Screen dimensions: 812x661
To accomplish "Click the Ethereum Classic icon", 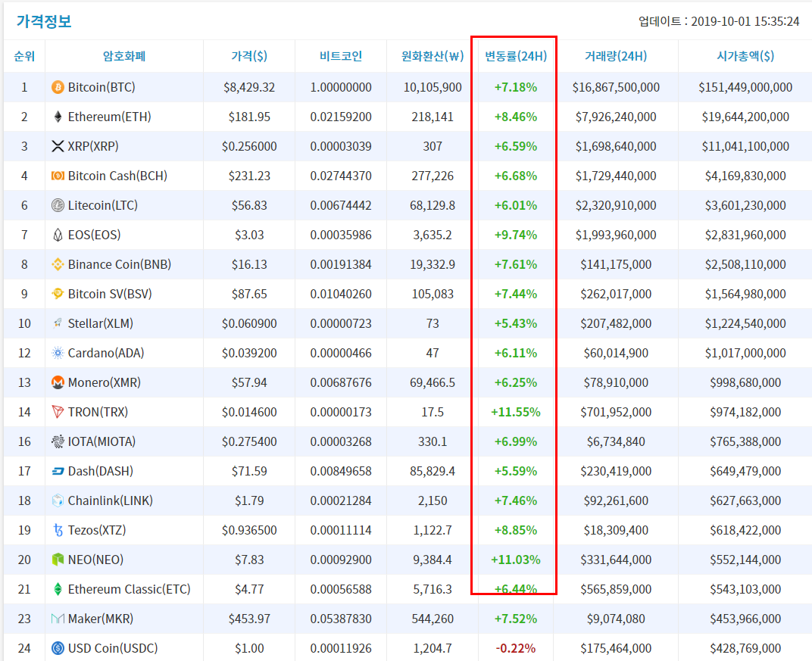I will point(58,588).
